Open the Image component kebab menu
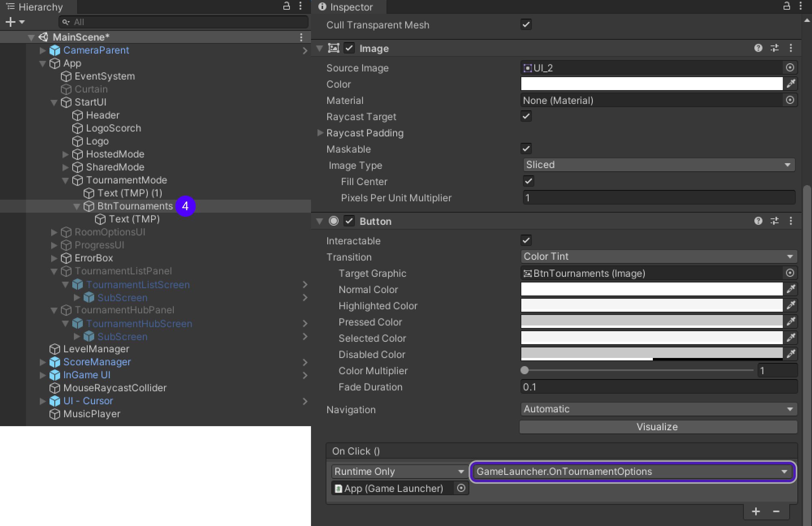Viewport: 812px width, 526px height. point(790,48)
